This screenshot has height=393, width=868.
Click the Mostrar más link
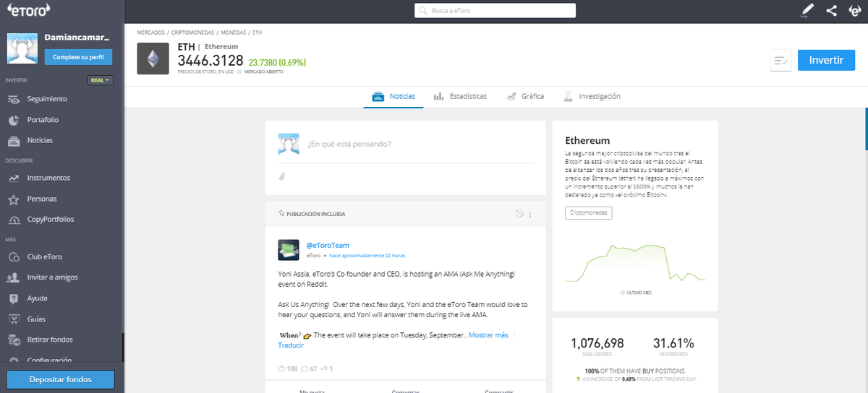point(488,335)
